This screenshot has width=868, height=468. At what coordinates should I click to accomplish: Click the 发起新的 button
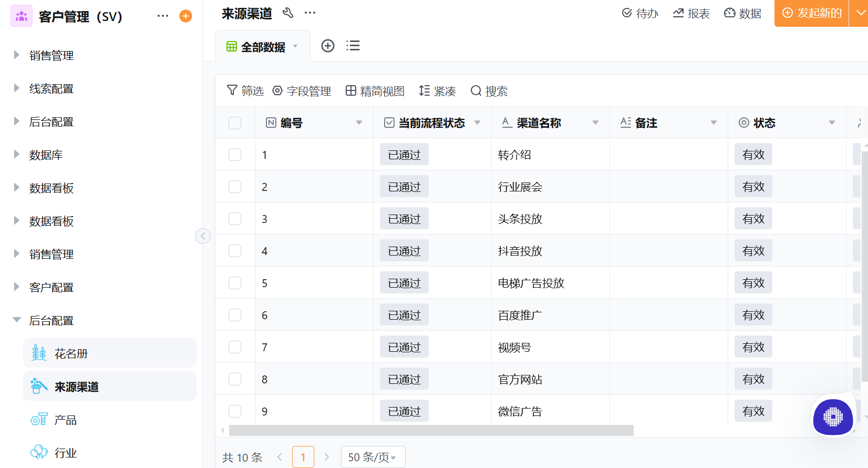click(x=812, y=13)
